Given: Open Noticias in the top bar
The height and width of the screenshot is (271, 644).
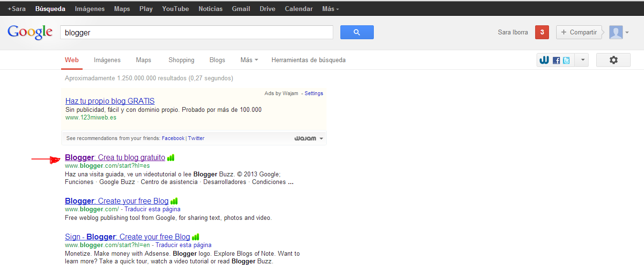Looking at the screenshot, I should click(211, 9).
